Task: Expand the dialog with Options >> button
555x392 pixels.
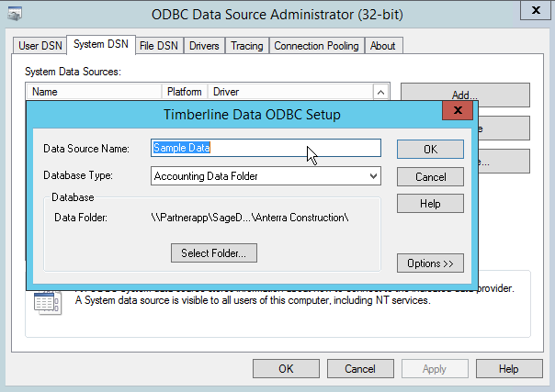Action: (x=430, y=263)
